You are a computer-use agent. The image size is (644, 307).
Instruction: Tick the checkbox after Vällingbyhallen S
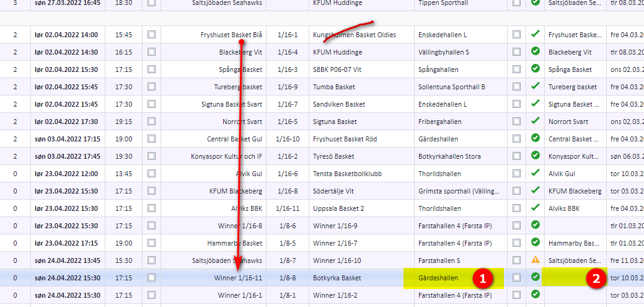[516, 52]
